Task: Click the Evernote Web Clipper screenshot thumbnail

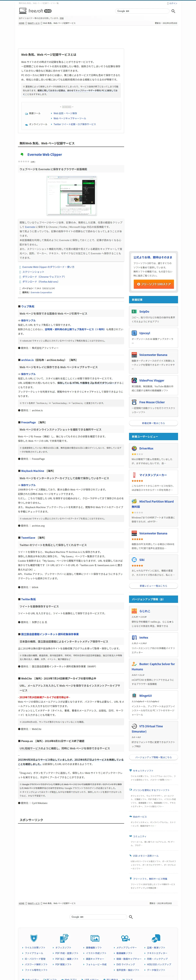Action: 71,196
